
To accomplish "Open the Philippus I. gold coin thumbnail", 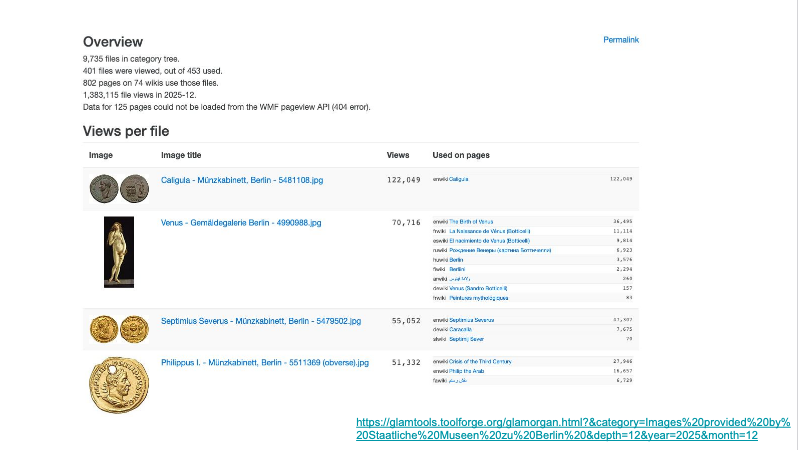I will 119,385.
